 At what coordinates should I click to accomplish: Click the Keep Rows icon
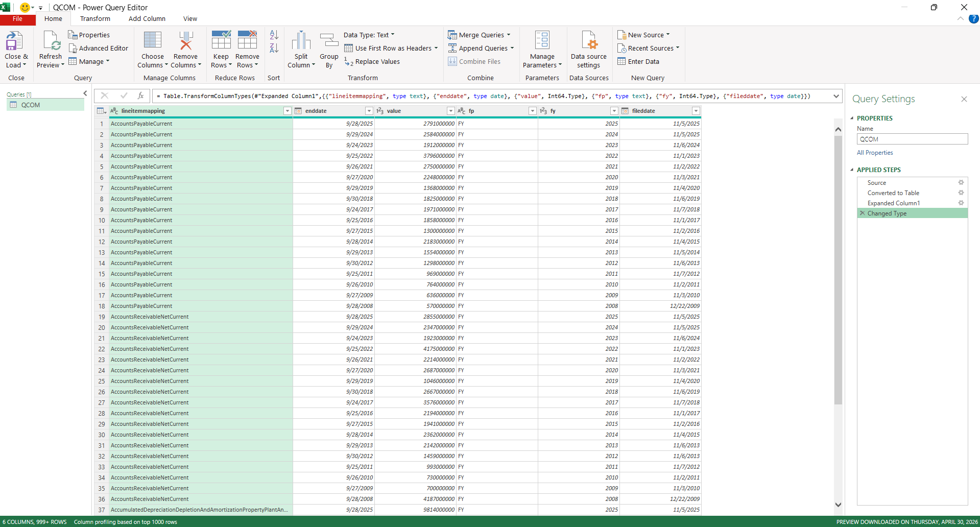pos(221,40)
